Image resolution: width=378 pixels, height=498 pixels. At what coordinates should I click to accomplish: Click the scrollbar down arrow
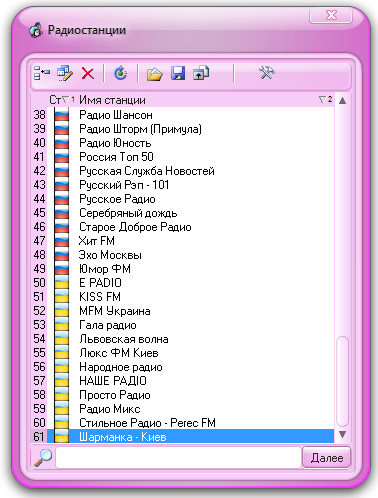click(x=342, y=434)
